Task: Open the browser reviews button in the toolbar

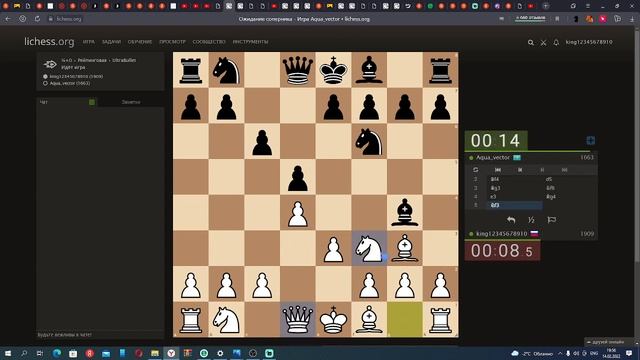Action: pyautogui.click(x=530, y=18)
